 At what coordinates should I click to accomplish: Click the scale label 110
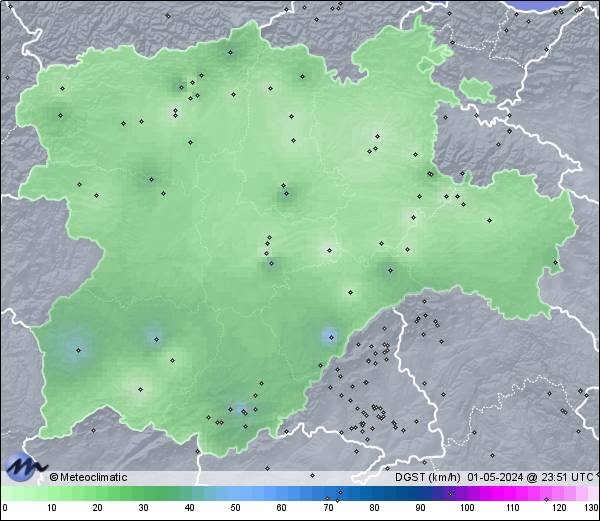pyautogui.click(x=513, y=508)
